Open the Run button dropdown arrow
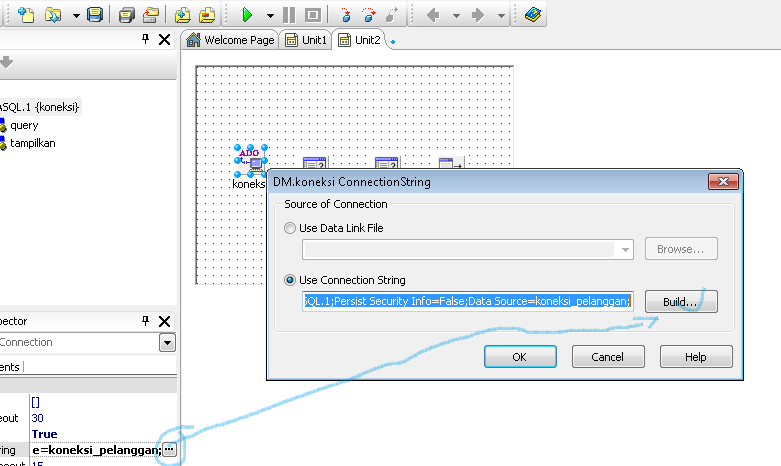This screenshot has width=781, height=466. pos(270,16)
